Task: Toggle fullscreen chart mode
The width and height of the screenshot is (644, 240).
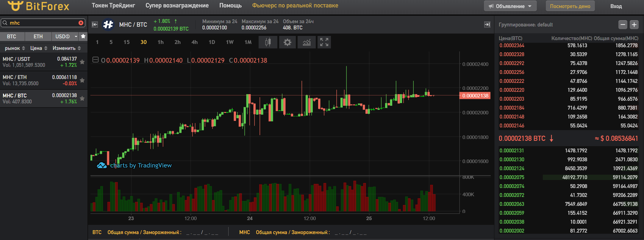Action: (324, 42)
